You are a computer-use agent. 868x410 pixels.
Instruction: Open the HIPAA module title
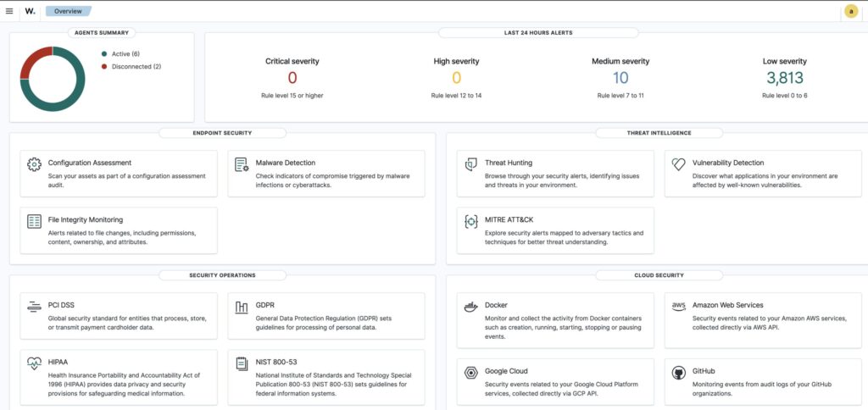point(58,362)
